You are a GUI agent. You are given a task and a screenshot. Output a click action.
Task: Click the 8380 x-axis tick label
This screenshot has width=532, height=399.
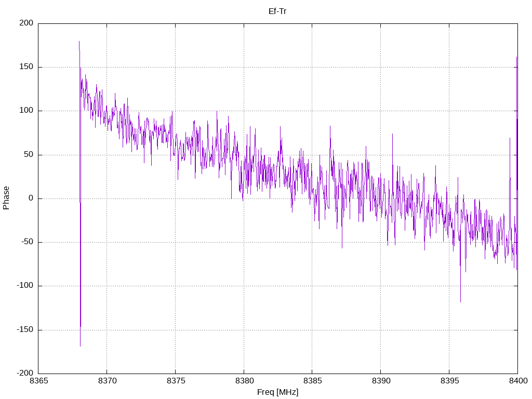(244, 381)
